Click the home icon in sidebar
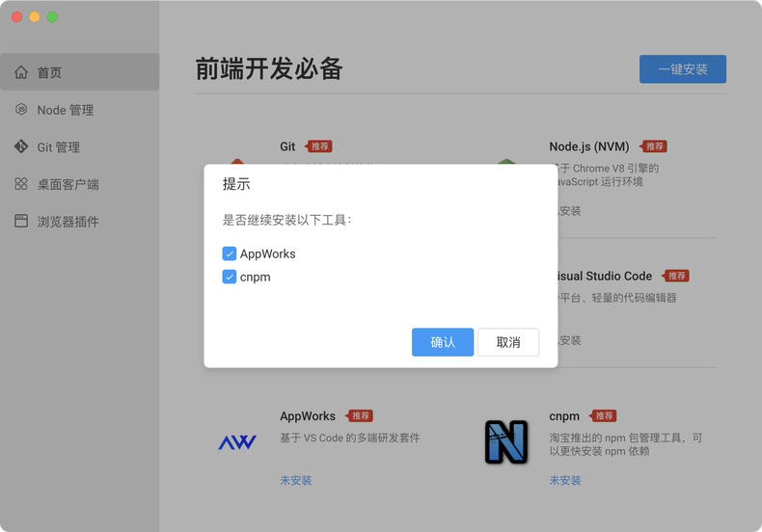Image resolution: width=762 pixels, height=532 pixels. 21,72
